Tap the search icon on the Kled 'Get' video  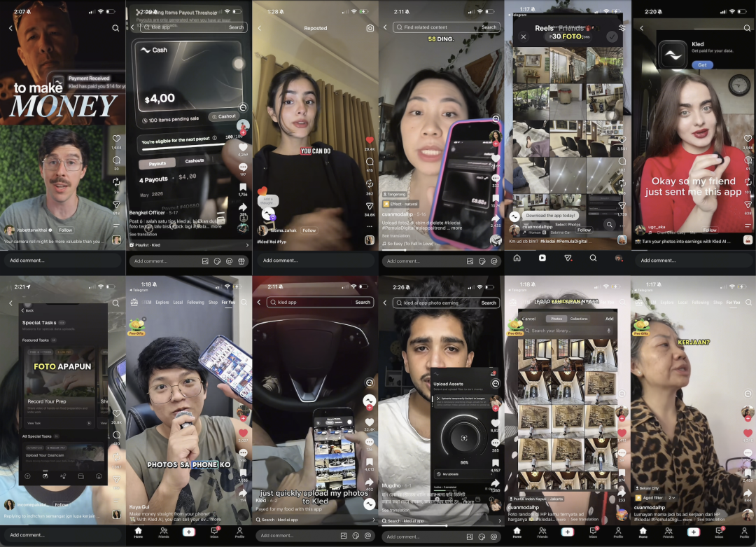pos(747,28)
